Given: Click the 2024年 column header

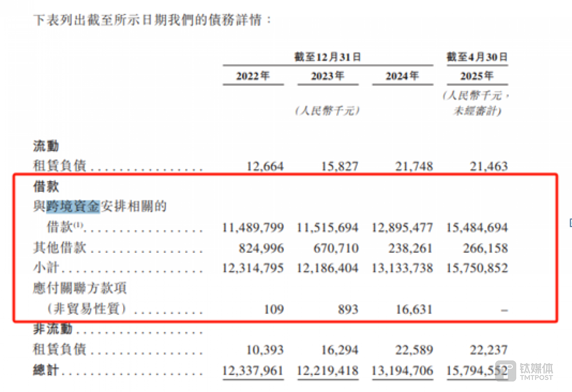Looking at the screenshot, I should click(x=402, y=76).
